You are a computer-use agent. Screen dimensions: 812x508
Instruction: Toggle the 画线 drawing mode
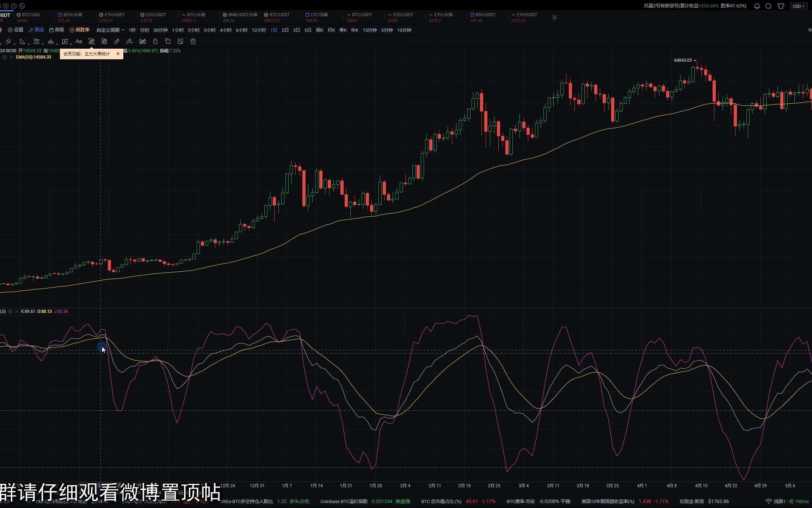point(36,30)
